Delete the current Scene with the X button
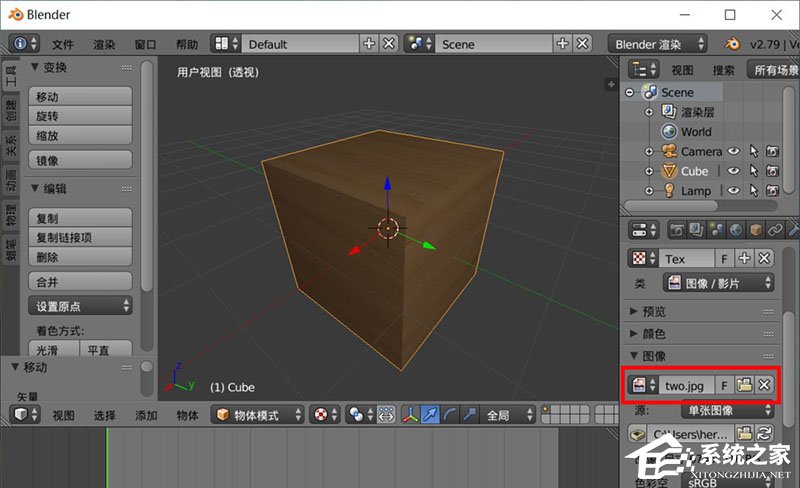 click(582, 44)
